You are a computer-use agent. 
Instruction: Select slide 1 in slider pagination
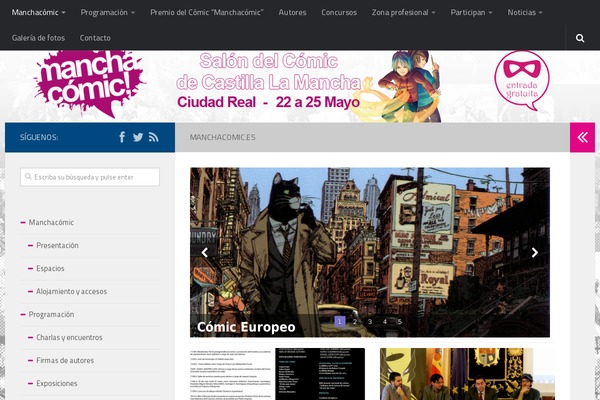tap(340, 322)
